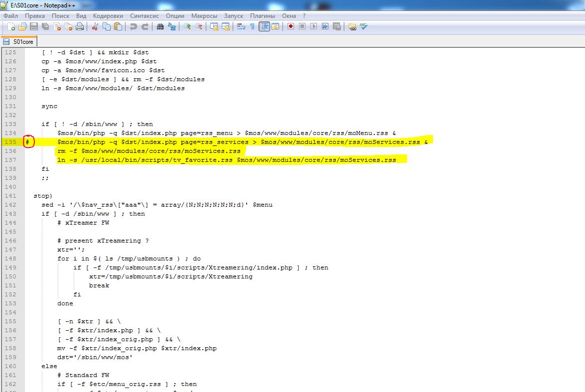Zoom in on the editor text

[187, 27]
